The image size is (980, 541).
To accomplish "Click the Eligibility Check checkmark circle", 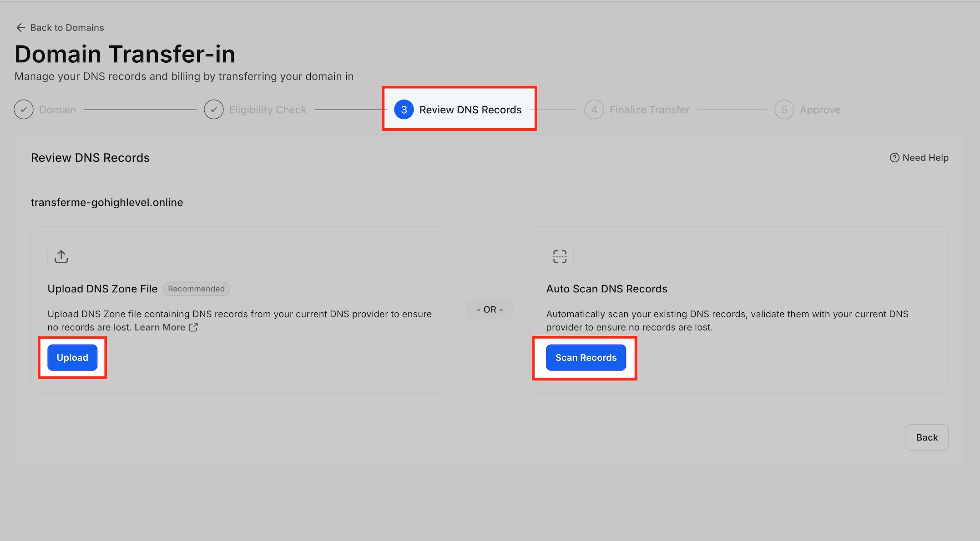I will [x=214, y=110].
